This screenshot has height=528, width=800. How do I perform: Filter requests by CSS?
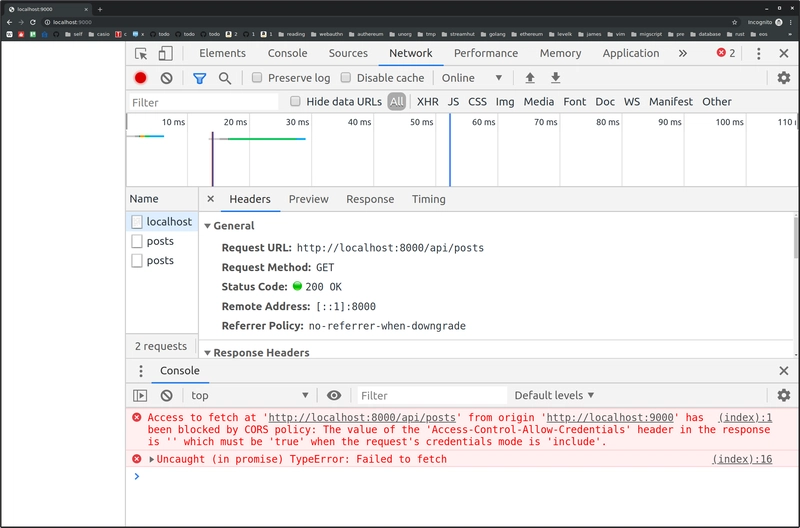(x=478, y=102)
